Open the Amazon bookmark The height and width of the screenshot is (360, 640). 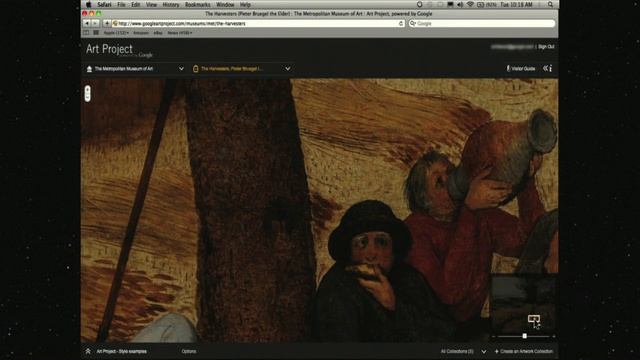[141, 33]
